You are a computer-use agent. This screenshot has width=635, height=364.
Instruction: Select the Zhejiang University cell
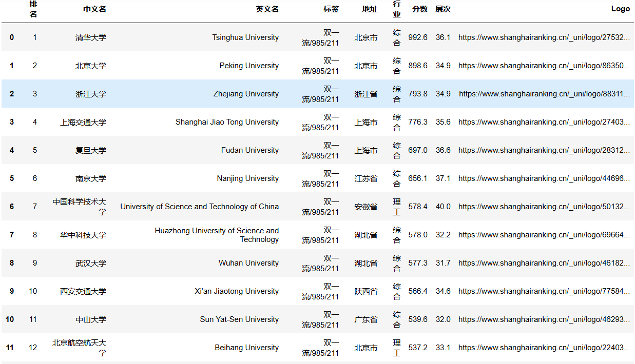246,94
